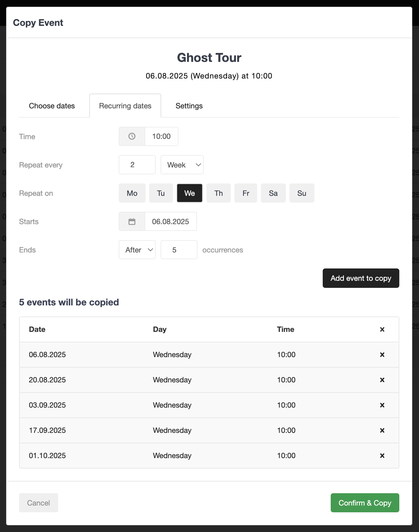Remove the 03.09.2025 event row
This screenshot has width=419, height=532.
(382, 405)
